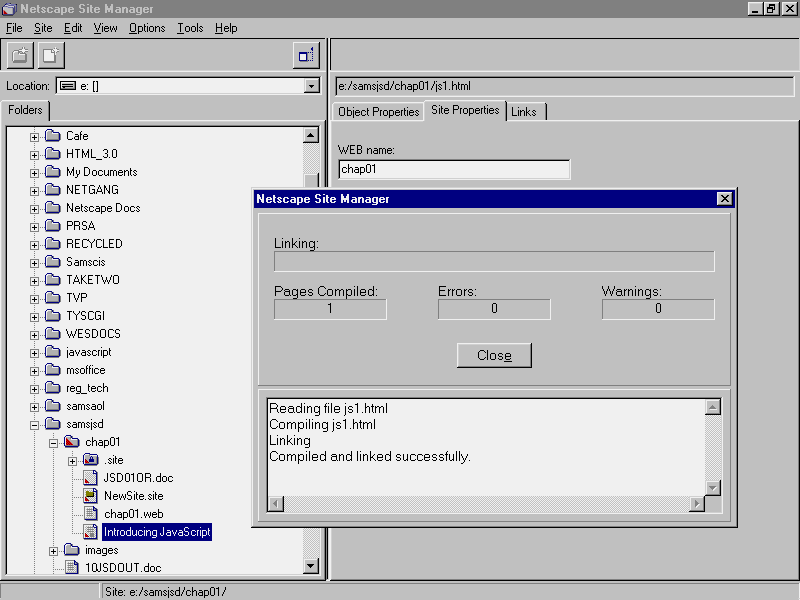
Task: Click the New Page toolbar icon
Action: (x=51, y=56)
